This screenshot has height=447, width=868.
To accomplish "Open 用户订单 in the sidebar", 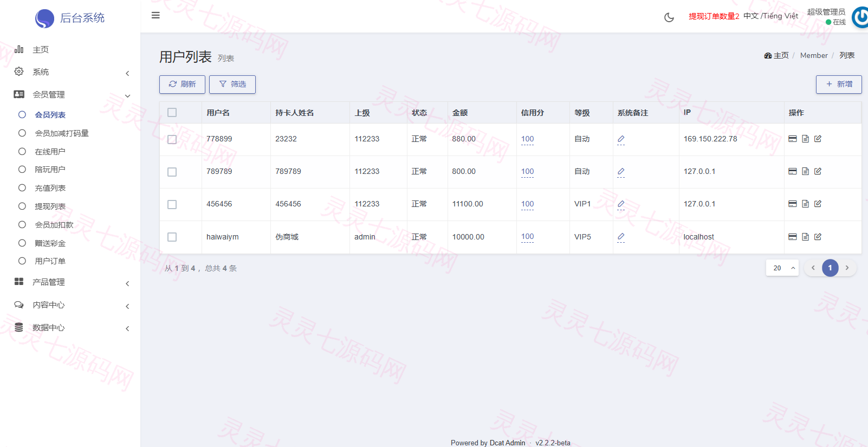I will click(x=50, y=261).
